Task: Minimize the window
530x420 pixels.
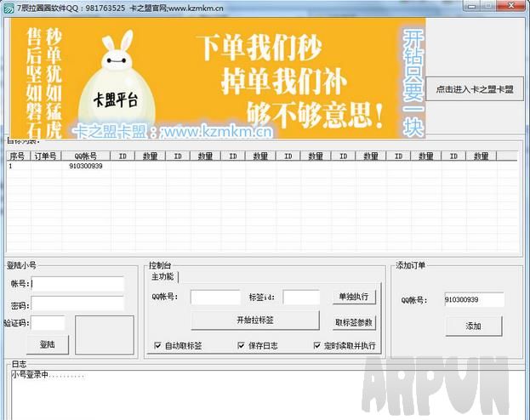Action: point(472,6)
